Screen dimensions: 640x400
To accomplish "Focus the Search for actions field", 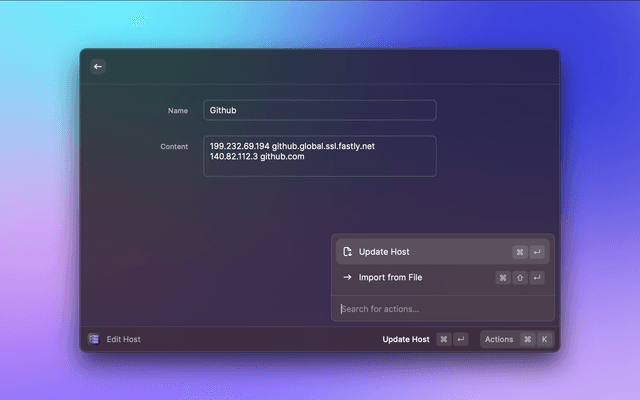I will tap(442, 309).
